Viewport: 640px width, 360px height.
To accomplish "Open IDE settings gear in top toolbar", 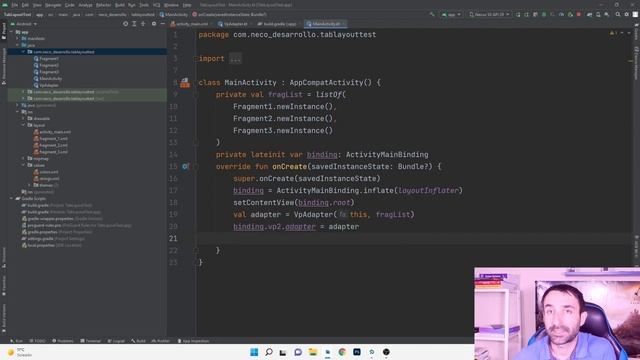I will point(627,14).
